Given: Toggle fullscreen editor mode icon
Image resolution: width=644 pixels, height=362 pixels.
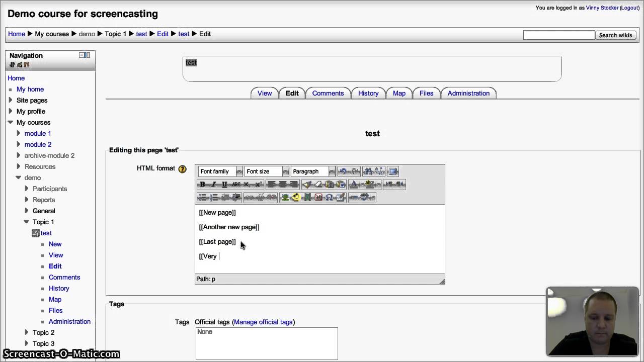Looking at the screenshot, I should 392,171.
